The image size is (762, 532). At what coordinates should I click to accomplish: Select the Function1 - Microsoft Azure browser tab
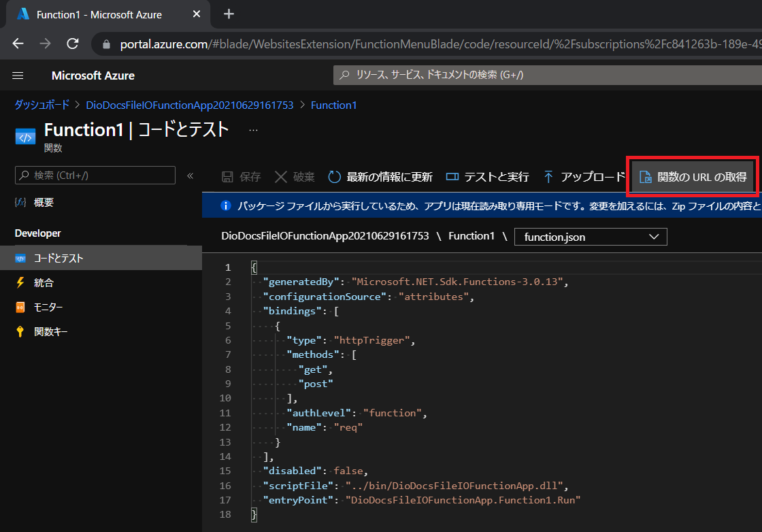point(108,14)
